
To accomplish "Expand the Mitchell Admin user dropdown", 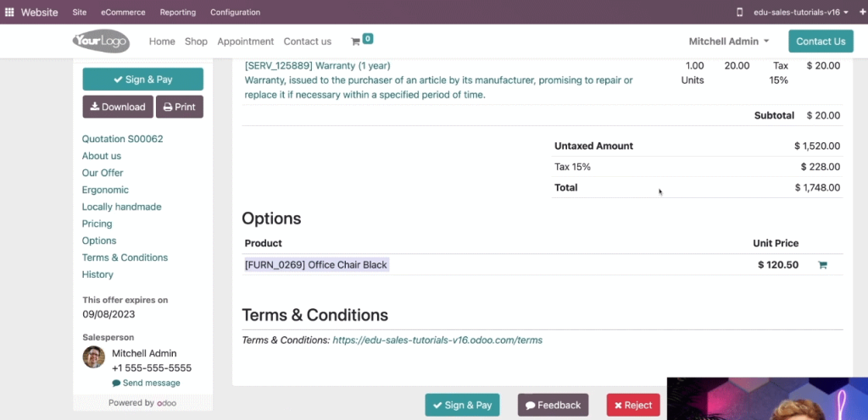I will [x=728, y=41].
